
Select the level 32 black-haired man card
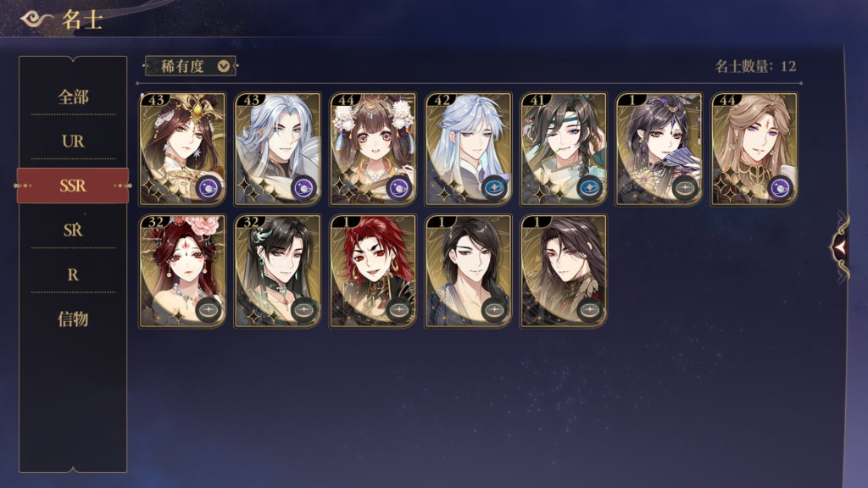pyautogui.click(x=277, y=271)
